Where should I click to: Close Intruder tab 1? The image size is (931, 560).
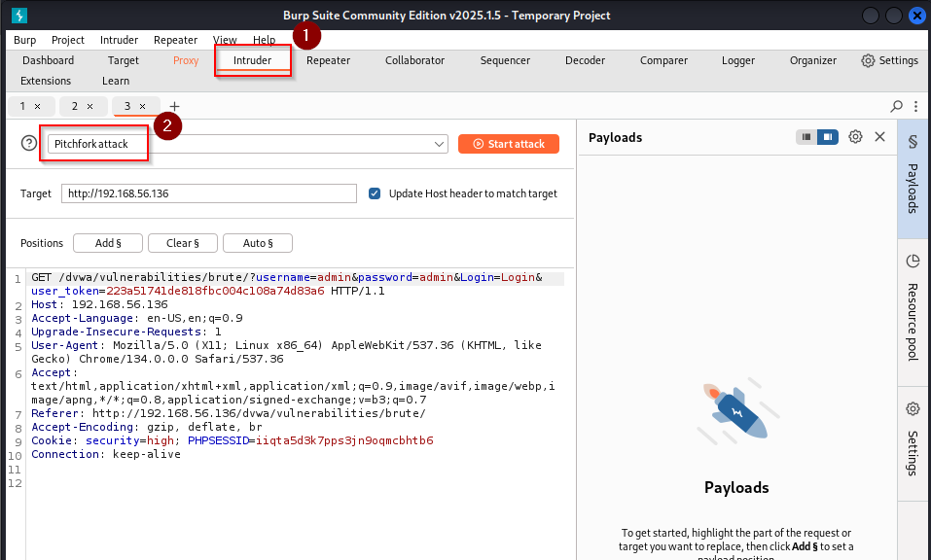[37, 106]
